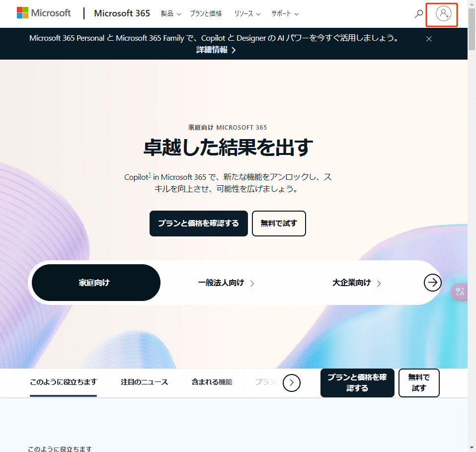The width and height of the screenshot is (476, 452).
Task: Click the sticky bar プランと価格を確認する button
Action: tap(357, 383)
